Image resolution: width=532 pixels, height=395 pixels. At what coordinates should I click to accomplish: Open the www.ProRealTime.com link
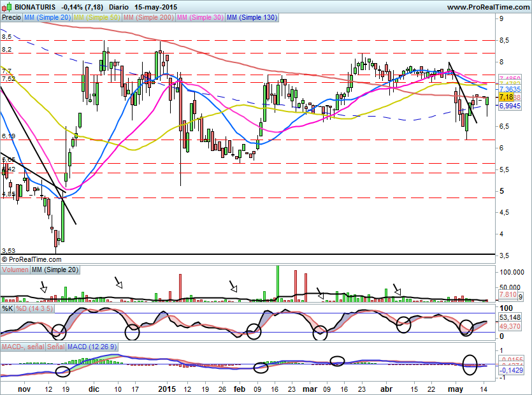click(487, 7)
